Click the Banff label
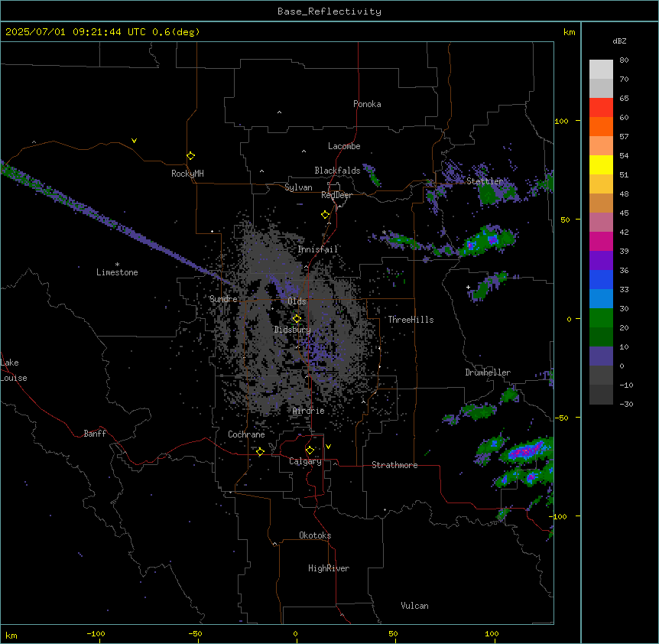This screenshot has width=659, height=644. pos(95,434)
